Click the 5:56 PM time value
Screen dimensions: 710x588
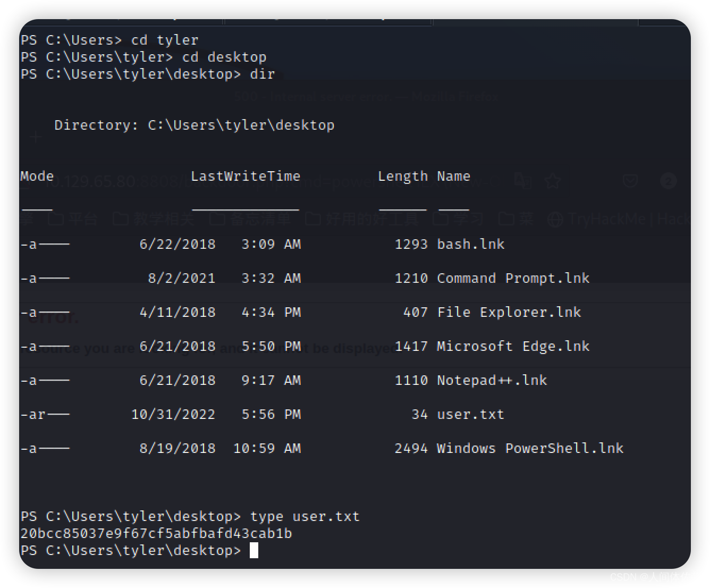coord(271,414)
